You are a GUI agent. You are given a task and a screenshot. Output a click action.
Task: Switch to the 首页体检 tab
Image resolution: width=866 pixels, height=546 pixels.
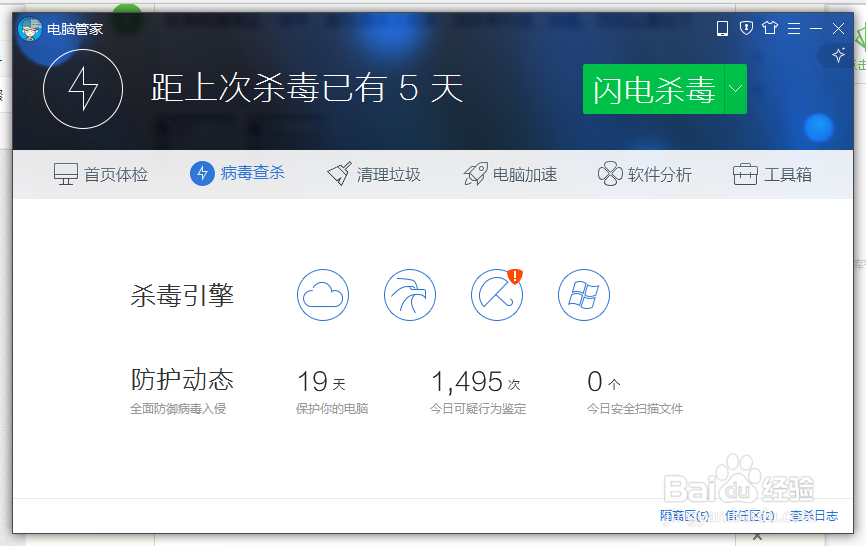[101, 174]
